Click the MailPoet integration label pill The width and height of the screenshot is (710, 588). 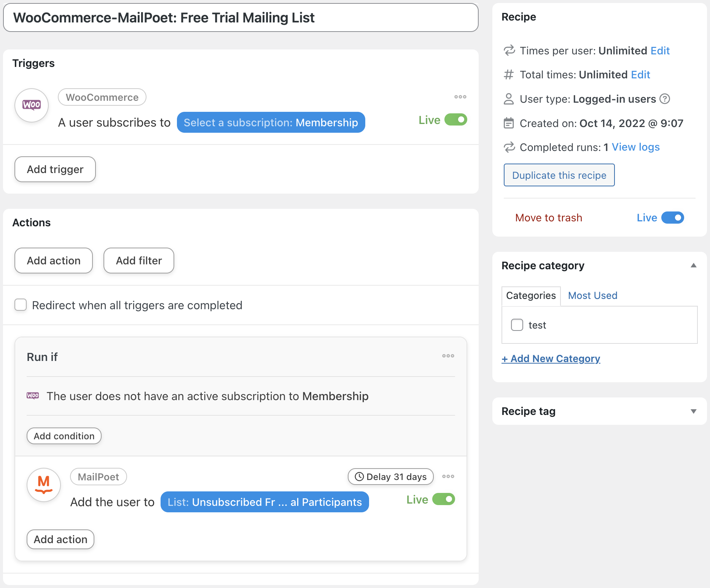click(99, 477)
